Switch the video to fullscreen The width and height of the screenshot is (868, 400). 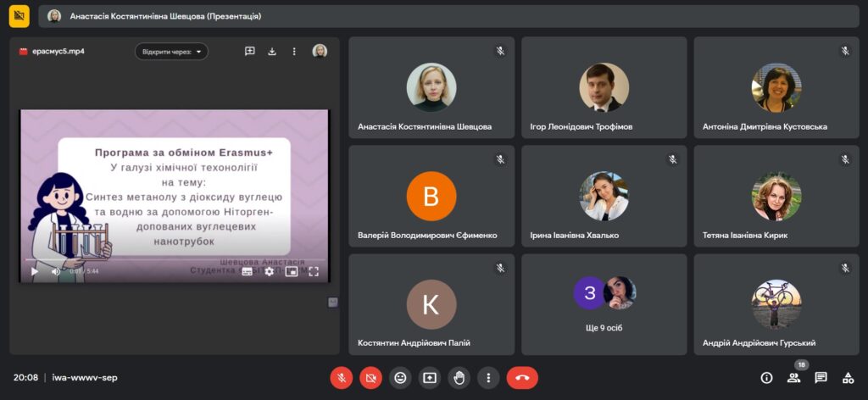pyautogui.click(x=314, y=271)
